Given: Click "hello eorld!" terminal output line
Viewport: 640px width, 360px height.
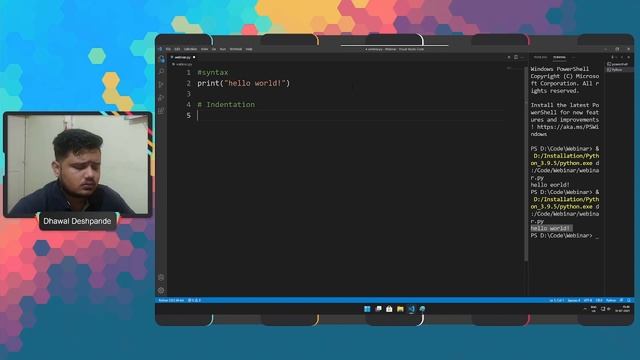Looking at the screenshot, I should tap(550, 185).
